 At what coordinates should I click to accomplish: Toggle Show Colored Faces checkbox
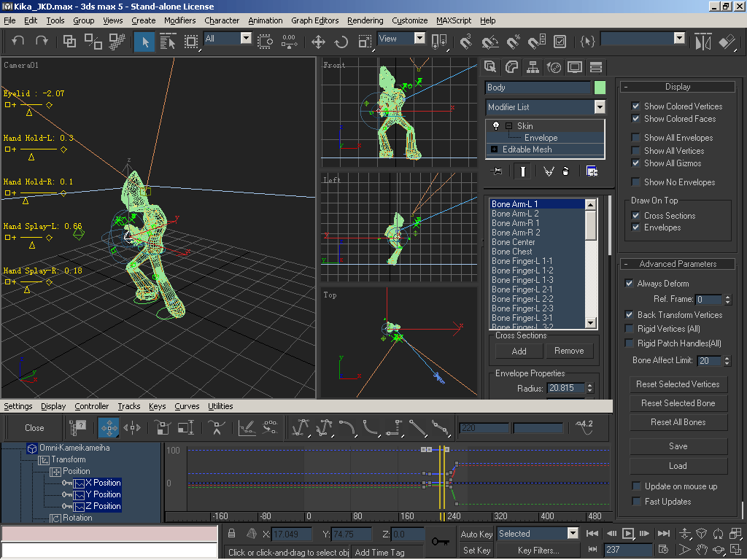click(x=635, y=118)
